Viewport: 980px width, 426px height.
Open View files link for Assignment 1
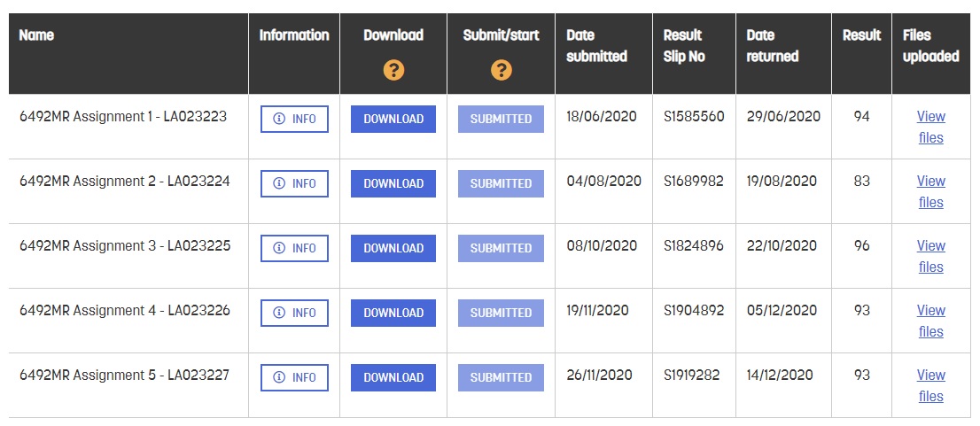[930, 127]
